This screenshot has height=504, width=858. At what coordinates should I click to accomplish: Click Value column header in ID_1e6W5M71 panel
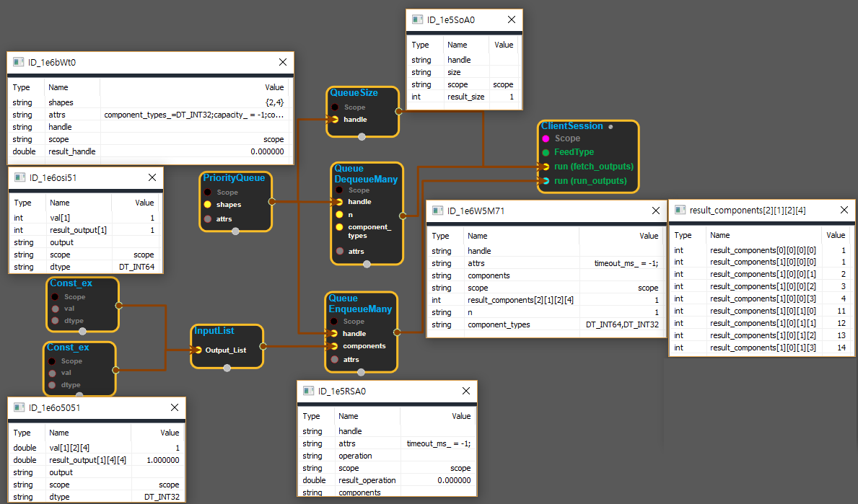(x=649, y=236)
